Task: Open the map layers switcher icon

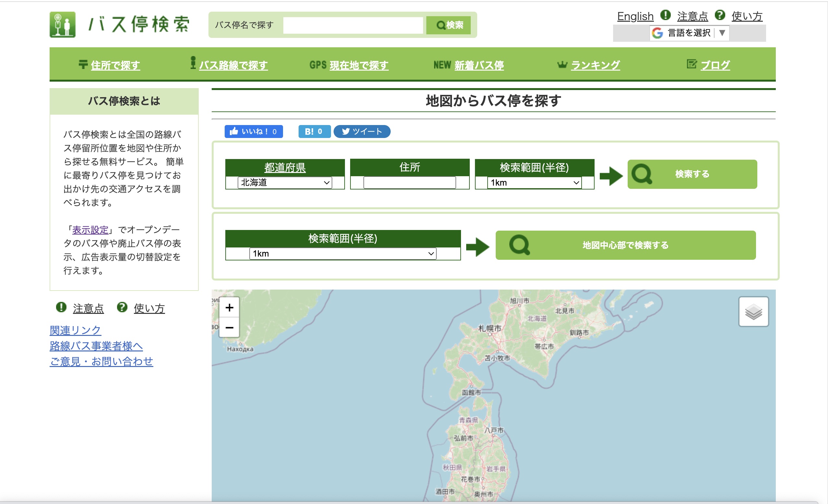Action: [x=753, y=312]
